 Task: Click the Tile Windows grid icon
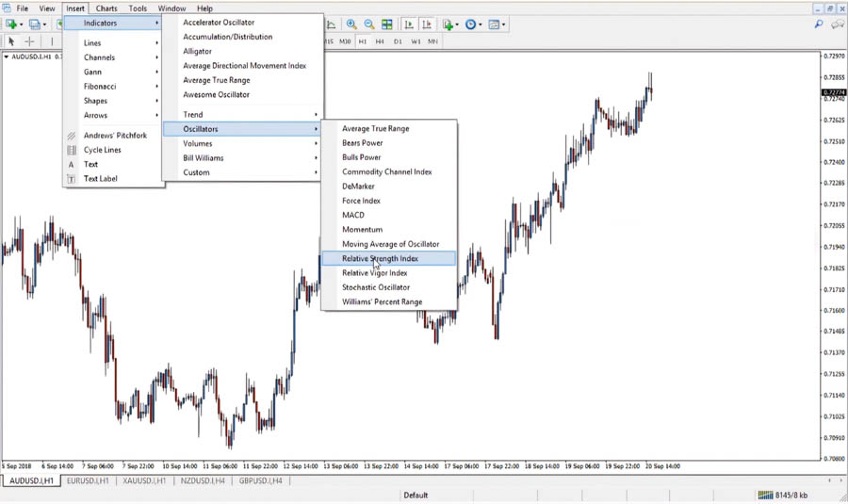(x=386, y=24)
